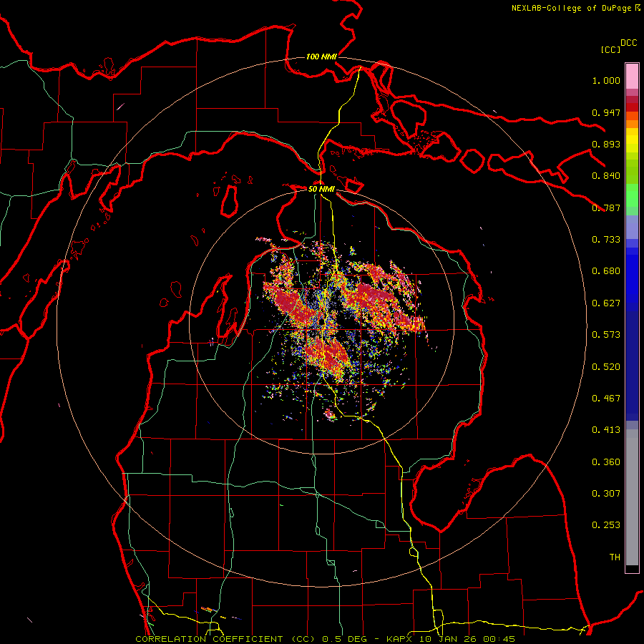Click the 0.947 scale value
The image size is (644, 644).
pyautogui.click(x=606, y=112)
